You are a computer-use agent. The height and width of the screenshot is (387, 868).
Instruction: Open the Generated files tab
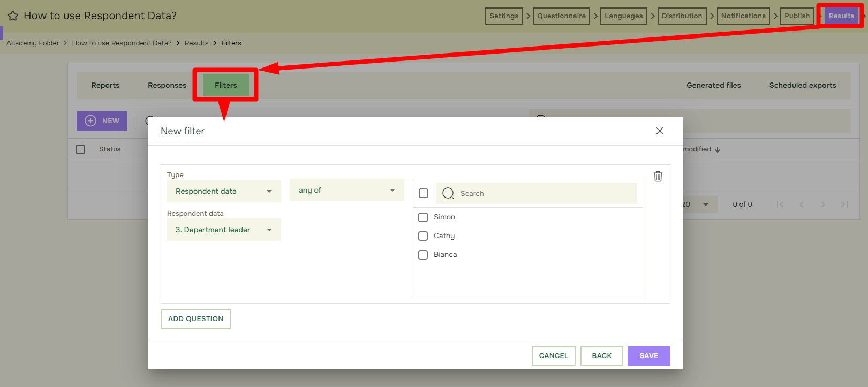pos(714,86)
